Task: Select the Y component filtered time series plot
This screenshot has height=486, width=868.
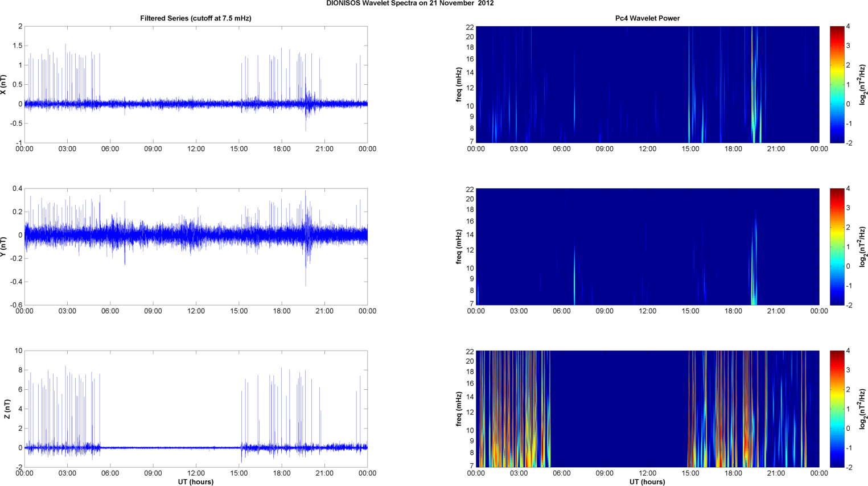Action: (196, 246)
